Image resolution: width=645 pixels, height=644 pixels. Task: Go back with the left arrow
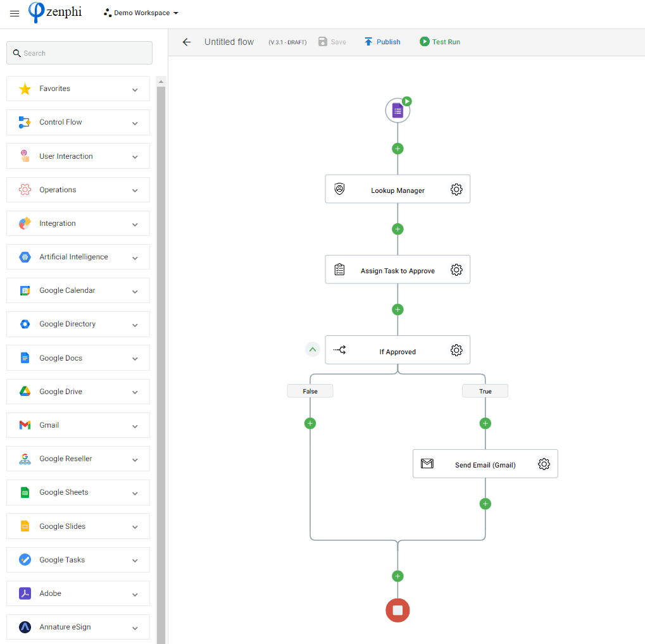[187, 42]
